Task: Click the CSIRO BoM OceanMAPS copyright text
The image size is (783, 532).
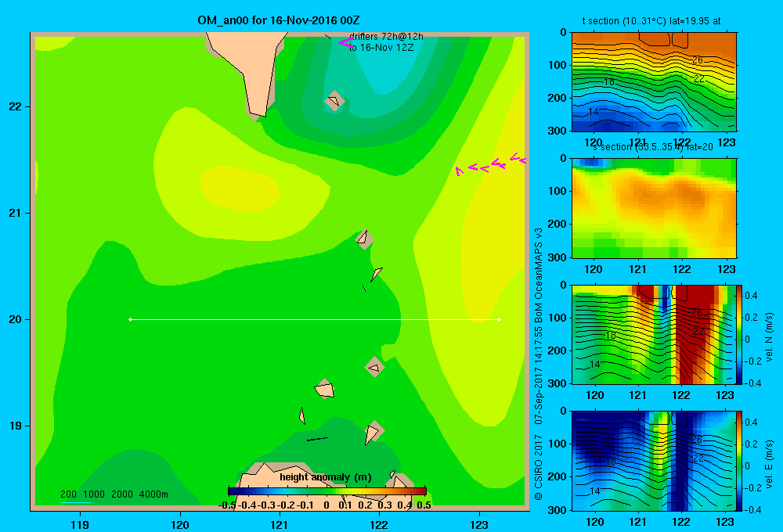Action: 539,365
